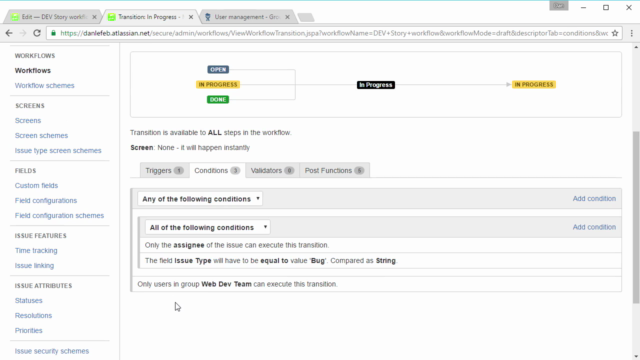
Task: Click scrollbar down arrow at bottom right
Action: (636, 356)
